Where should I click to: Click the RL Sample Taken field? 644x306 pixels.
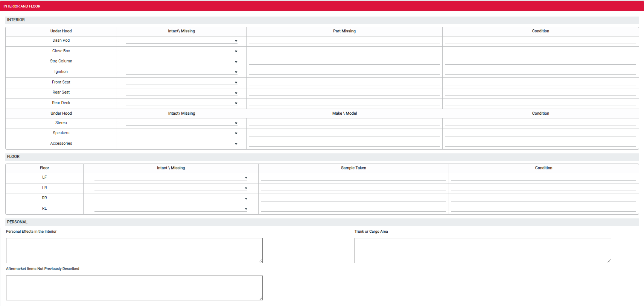tap(353, 209)
